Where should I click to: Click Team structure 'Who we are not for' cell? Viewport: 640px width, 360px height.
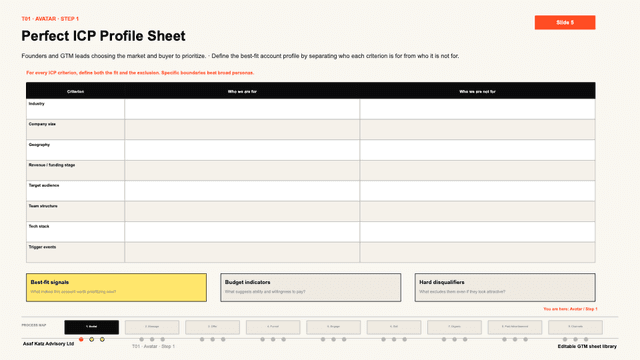[x=478, y=211]
